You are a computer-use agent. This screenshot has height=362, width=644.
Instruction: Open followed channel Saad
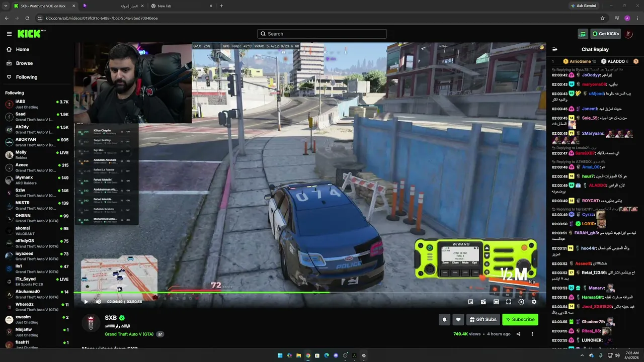37,117
